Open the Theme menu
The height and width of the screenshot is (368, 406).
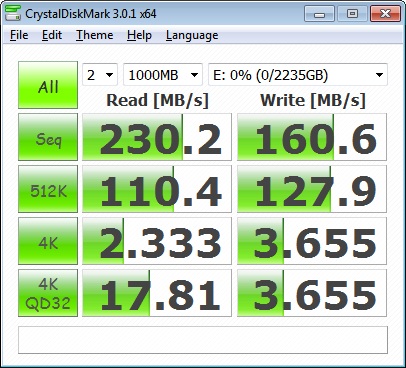(95, 35)
